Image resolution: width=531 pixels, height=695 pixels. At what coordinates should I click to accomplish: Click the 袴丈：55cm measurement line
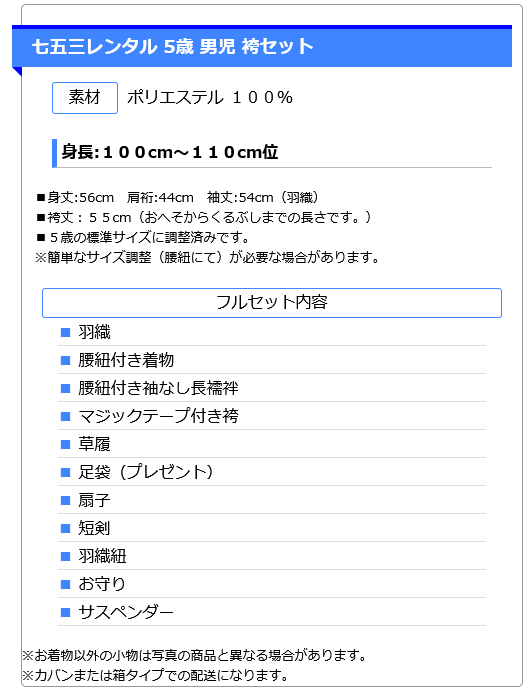(x=204, y=218)
